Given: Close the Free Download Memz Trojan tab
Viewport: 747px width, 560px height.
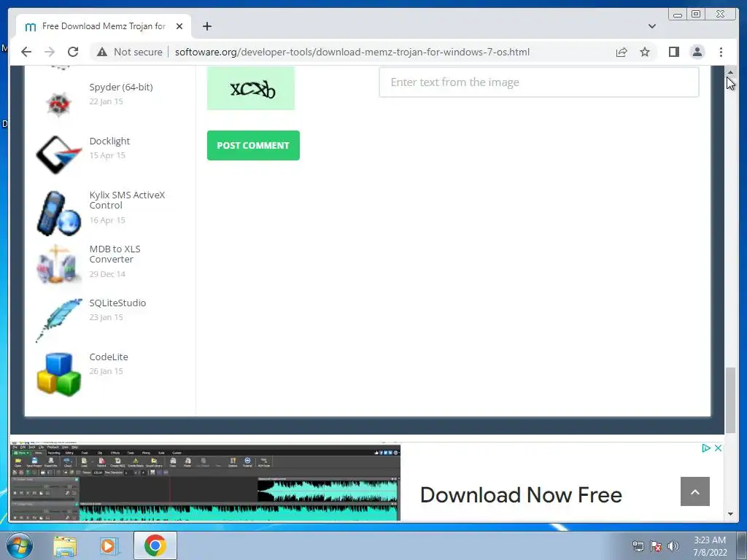Looking at the screenshot, I should click(179, 26).
